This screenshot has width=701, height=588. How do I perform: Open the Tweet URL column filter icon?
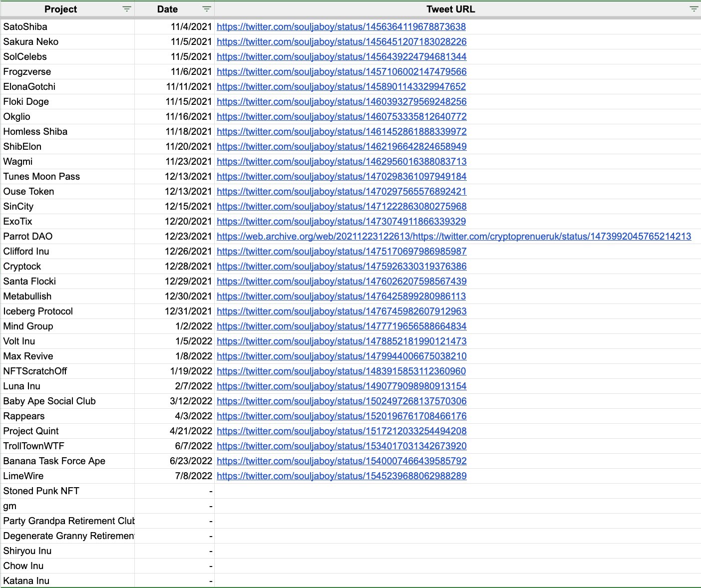pos(694,9)
